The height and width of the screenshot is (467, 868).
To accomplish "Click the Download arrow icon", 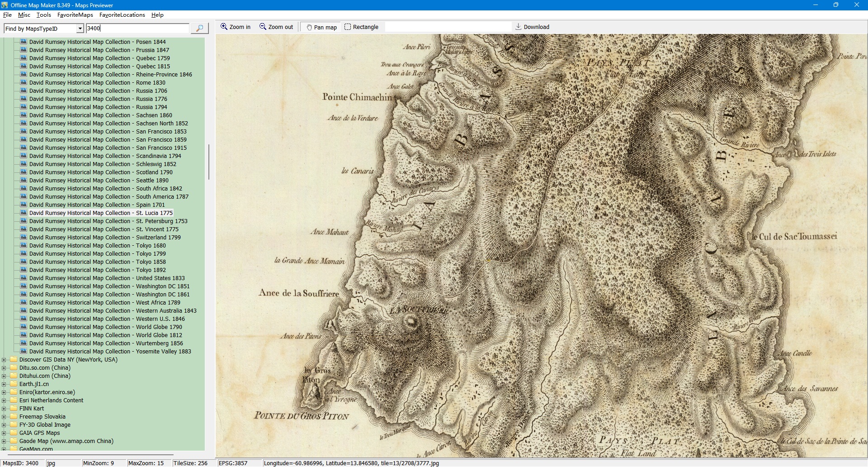I will [x=519, y=27].
